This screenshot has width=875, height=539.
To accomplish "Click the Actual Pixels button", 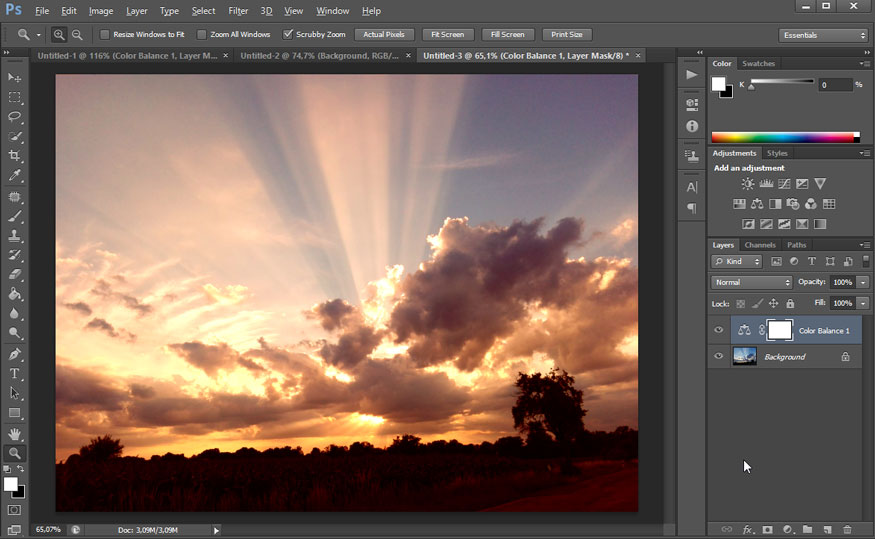I will pyautogui.click(x=384, y=35).
